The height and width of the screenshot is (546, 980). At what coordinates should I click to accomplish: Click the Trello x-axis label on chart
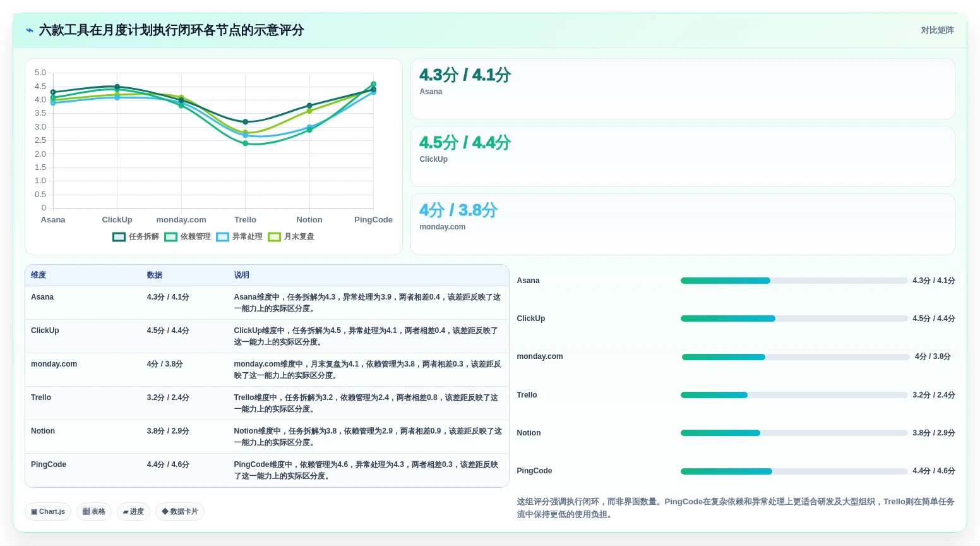[x=245, y=220]
